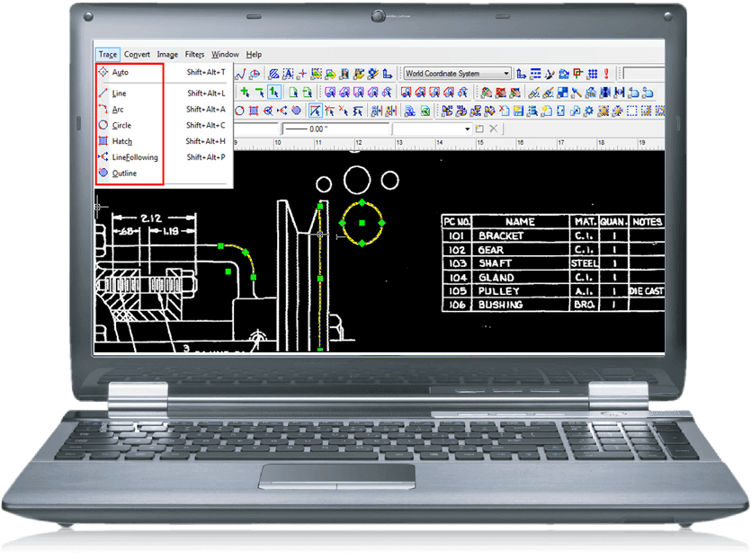The image size is (751, 560).
Task: Expand the World Coordinate System dropdown
Action: tap(506, 74)
